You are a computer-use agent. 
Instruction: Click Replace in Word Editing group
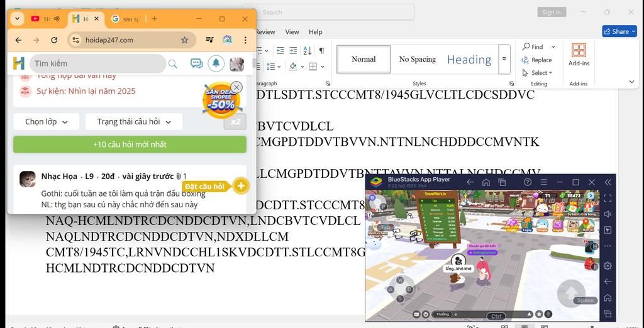pyautogui.click(x=537, y=60)
